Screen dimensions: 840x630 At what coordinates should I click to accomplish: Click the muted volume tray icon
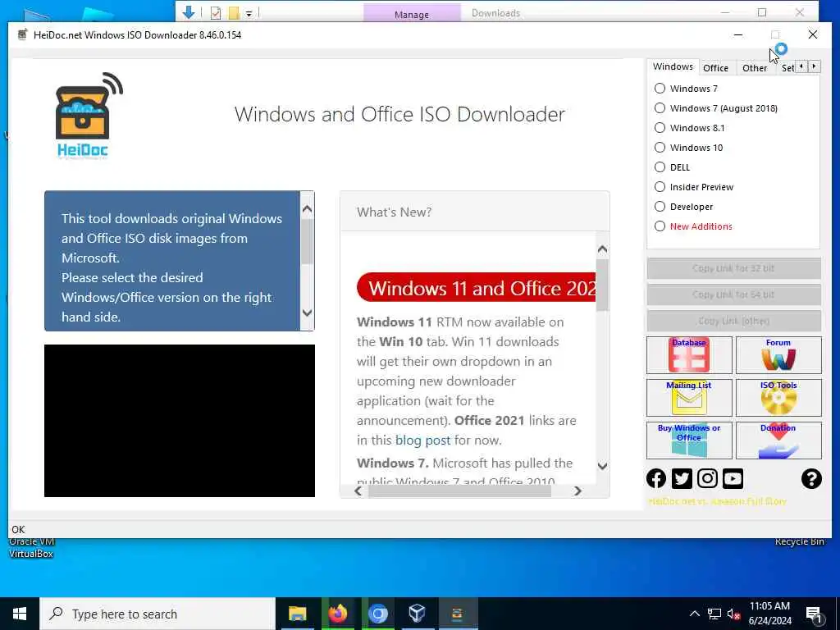(733, 614)
